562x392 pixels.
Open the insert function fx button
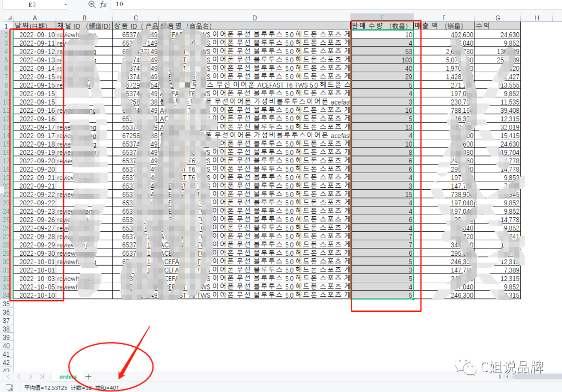(x=103, y=4)
